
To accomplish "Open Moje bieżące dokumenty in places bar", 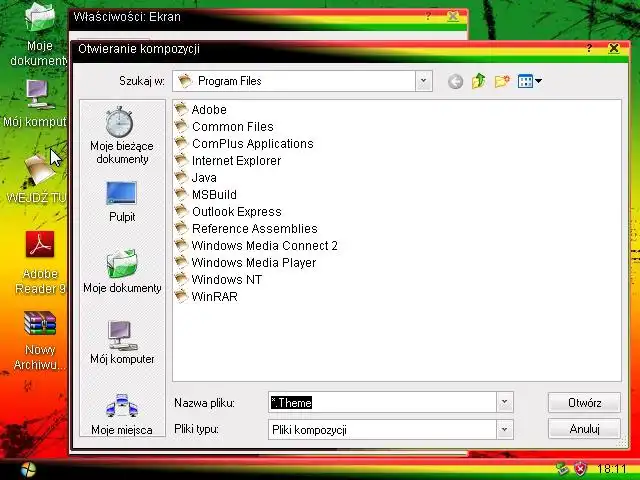I will [x=122, y=135].
